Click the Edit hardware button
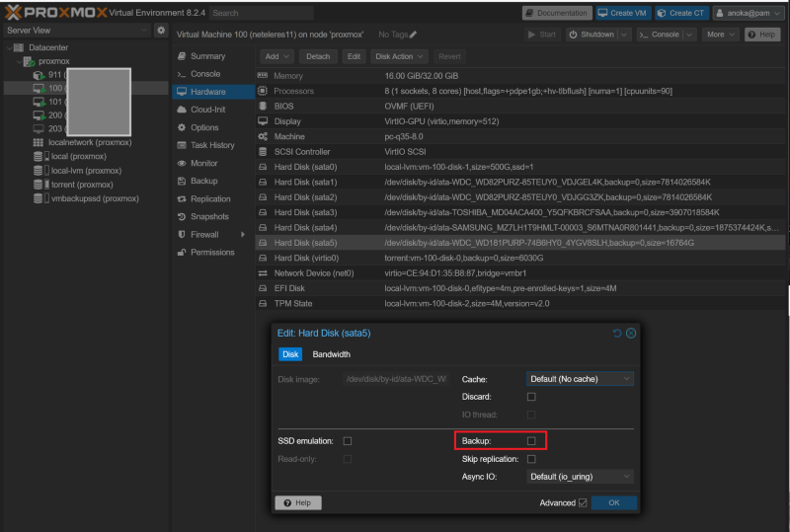 pyautogui.click(x=354, y=56)
